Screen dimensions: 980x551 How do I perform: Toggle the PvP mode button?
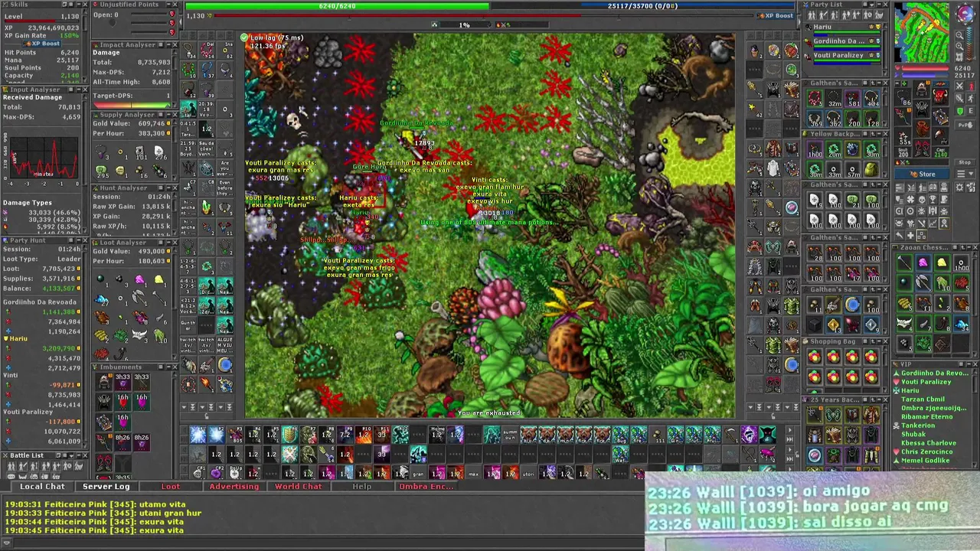(x=965, y=125)
